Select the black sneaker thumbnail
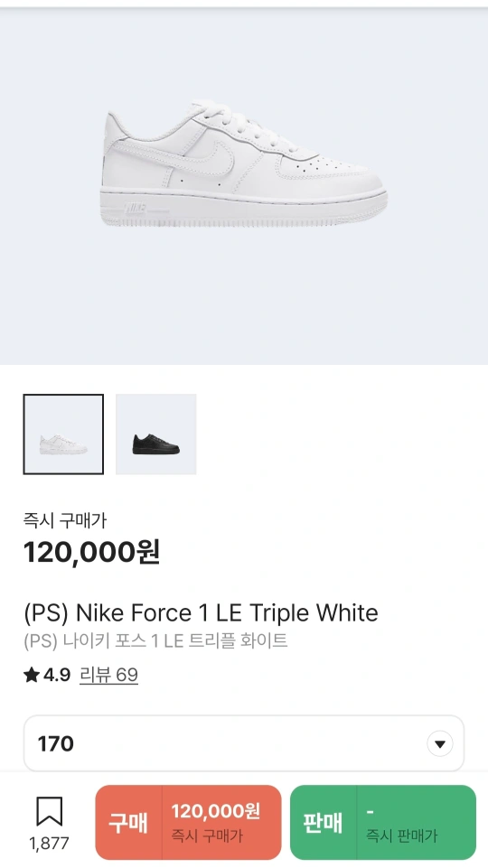The width and height of the screenshot is (488, 868). [x=155, y=434]
